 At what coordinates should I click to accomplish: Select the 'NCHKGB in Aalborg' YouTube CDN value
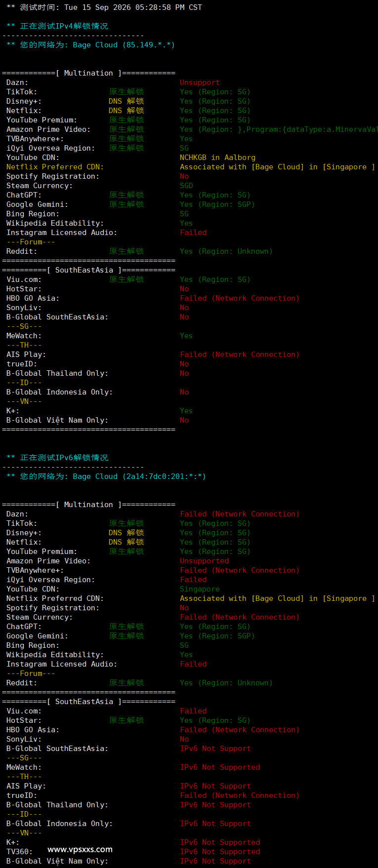click(x=217, y=158)
